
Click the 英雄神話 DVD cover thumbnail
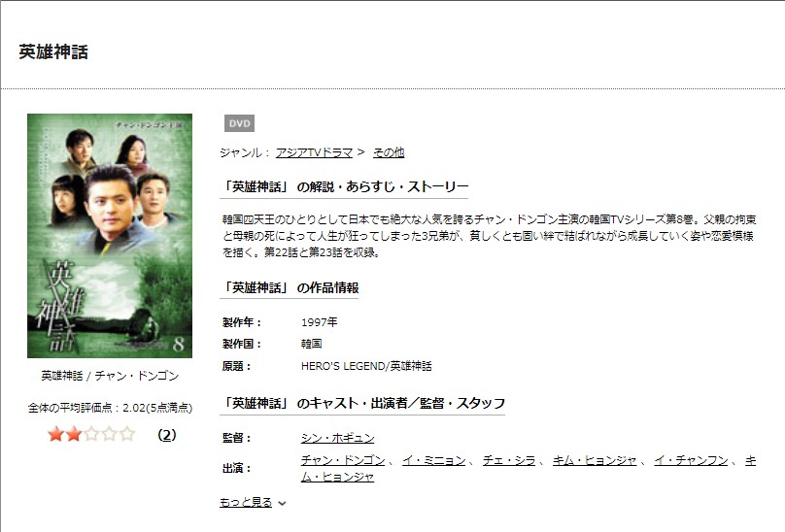pos(110,236)
